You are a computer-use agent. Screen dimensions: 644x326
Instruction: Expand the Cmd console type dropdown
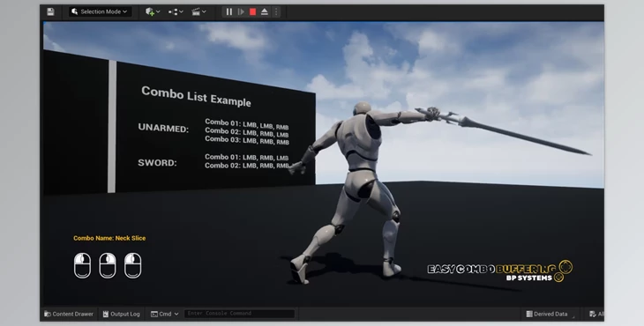(x=164, y=314)
